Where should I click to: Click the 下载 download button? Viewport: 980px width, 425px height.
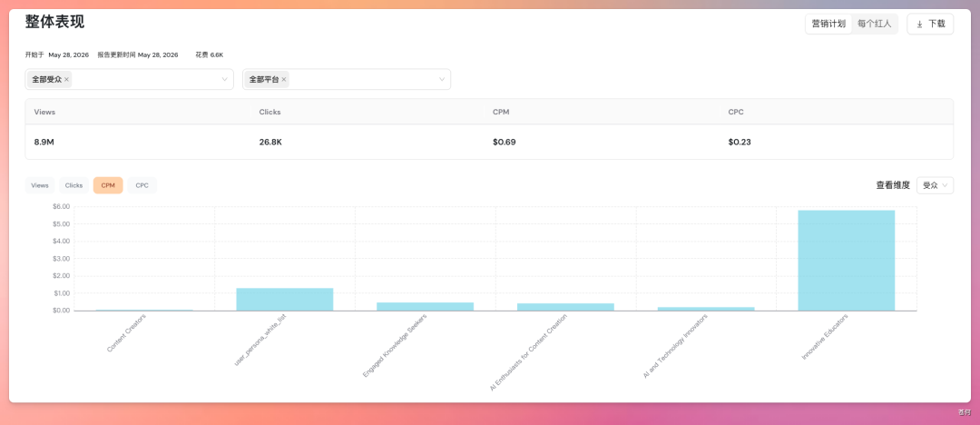[x=930, y=25]
